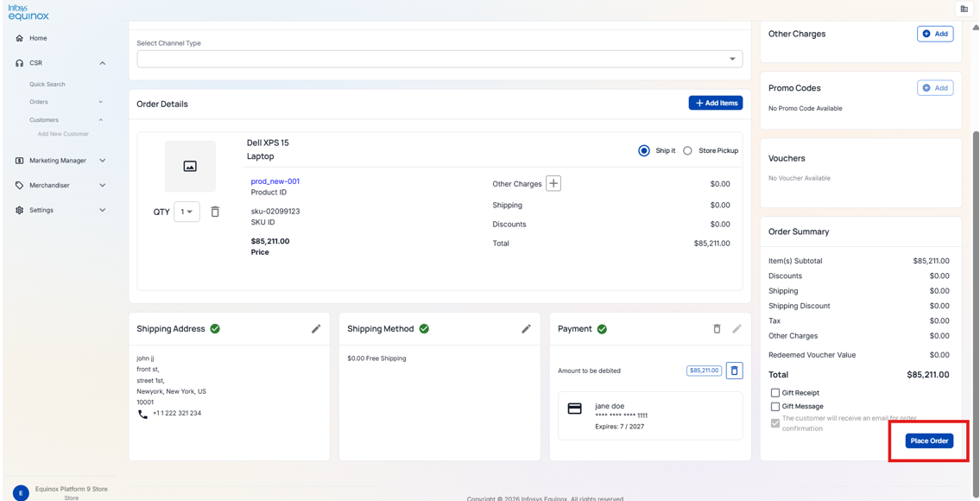Click the sku-02099123 SKU ID text
This screenshot has width=980, height=501.
[275, 212]
